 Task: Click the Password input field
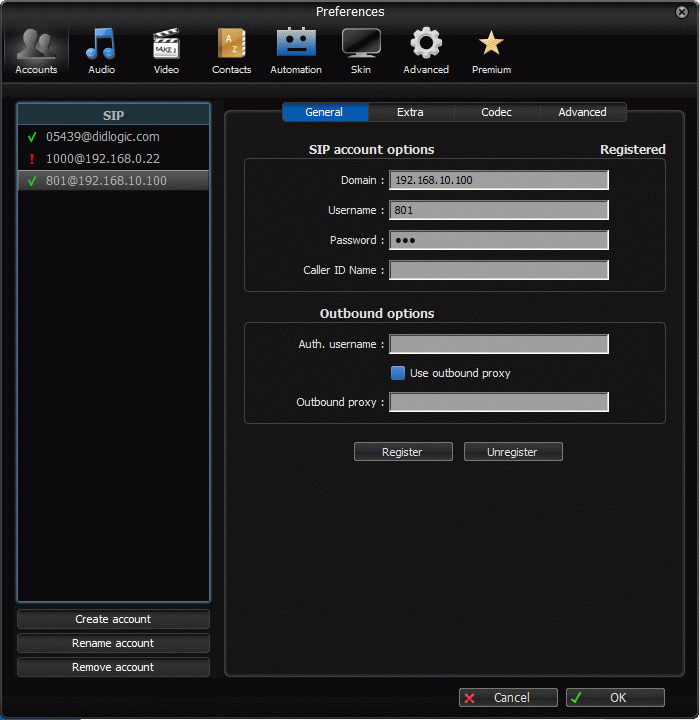[x=499, y=240]
